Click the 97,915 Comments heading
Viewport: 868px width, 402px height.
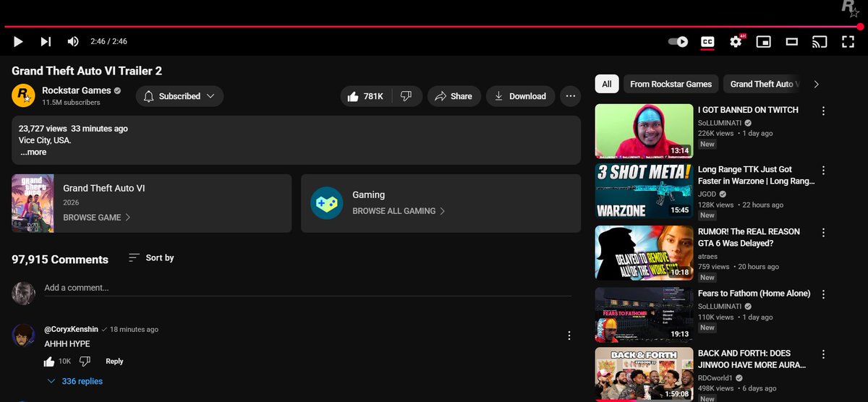click(x=60, y=260)
